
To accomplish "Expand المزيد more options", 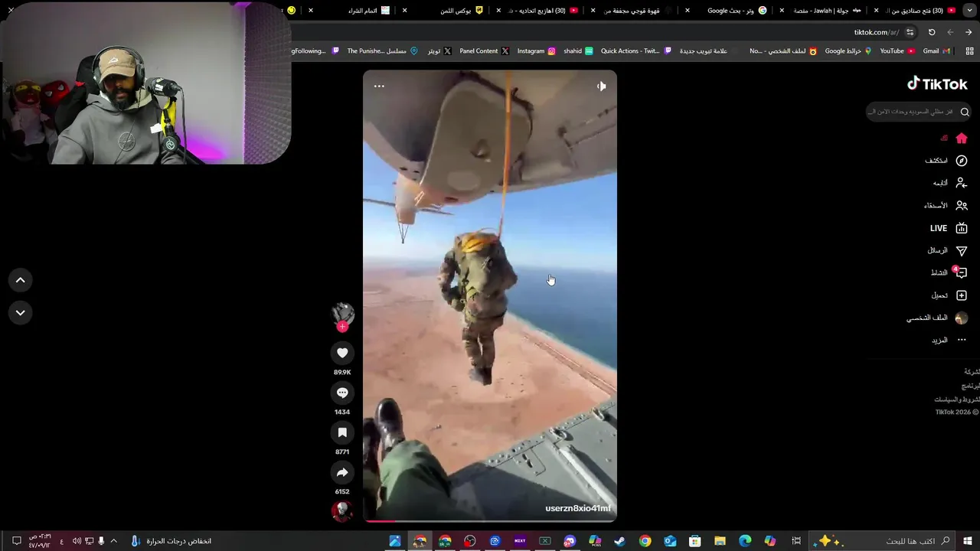I will click(949, 340).
